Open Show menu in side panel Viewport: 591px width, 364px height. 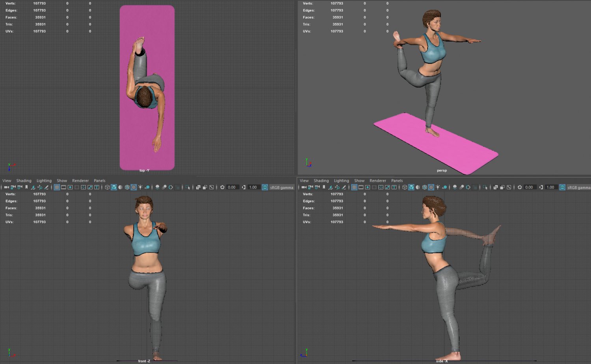pos(359,181)
